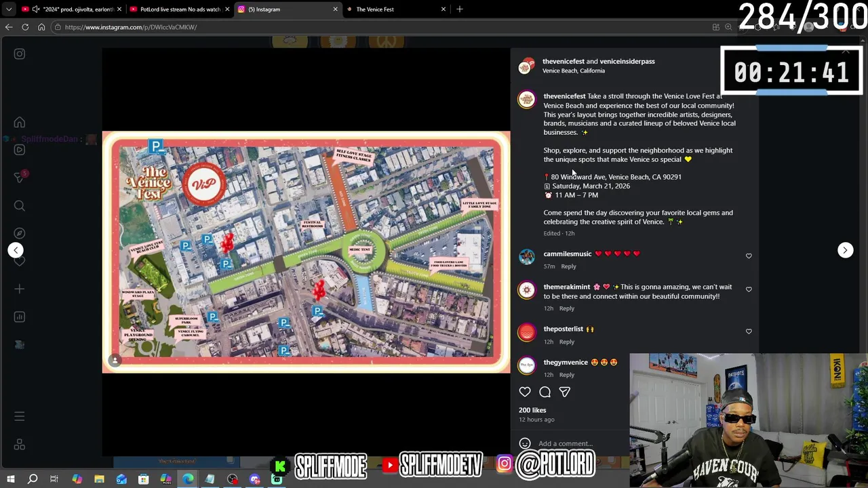Reply to thegymvenice's comment

[x=566, y=375]
